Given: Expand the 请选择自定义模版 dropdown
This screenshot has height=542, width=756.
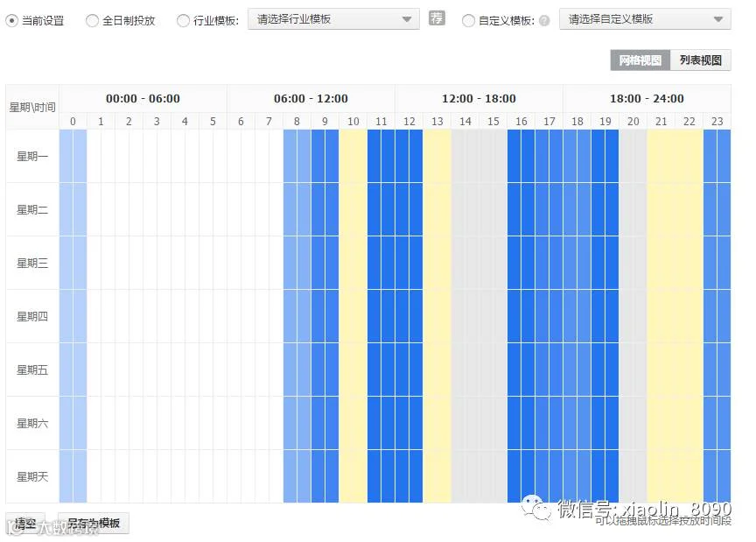Looking at the screenshot, I should point(645,19).
